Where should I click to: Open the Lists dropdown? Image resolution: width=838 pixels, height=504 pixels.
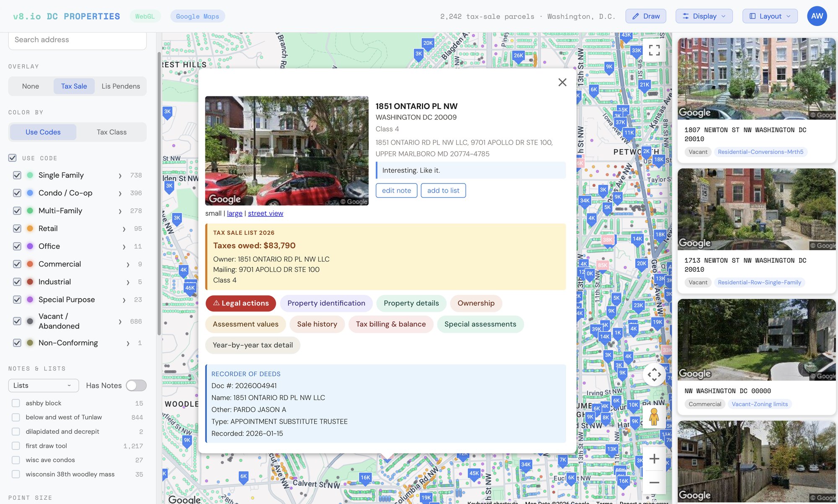click(x=44, y=385)
